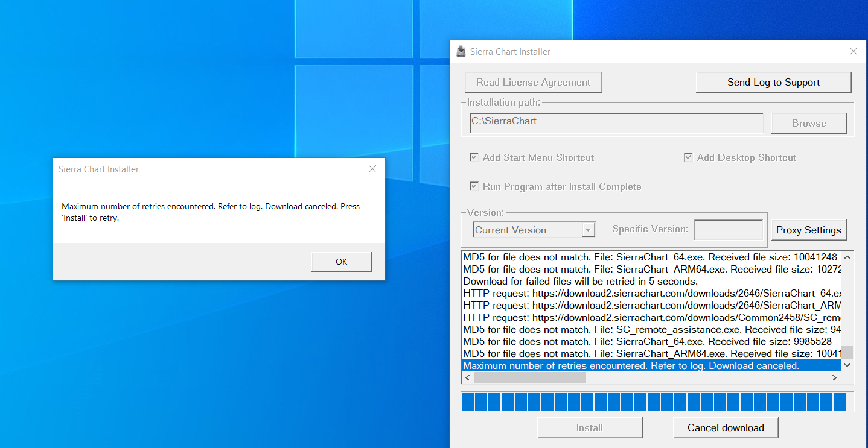Close the main Sierra Chart Installer window
The height and width of the screenshot is (448, 868).
(x=854, y=51)
